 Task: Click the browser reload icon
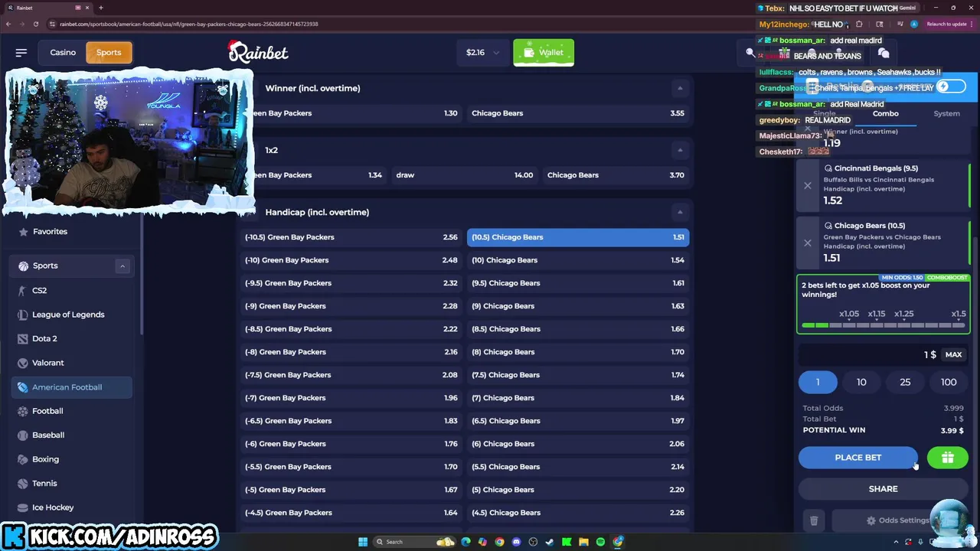(x=36, y=24)
